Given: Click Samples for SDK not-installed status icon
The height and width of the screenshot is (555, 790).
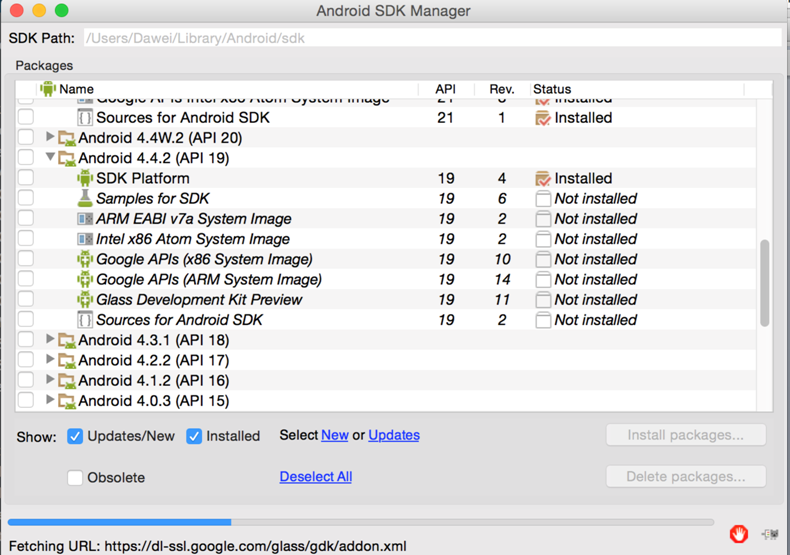Looking at the screenshot, I should pos(543,198).
